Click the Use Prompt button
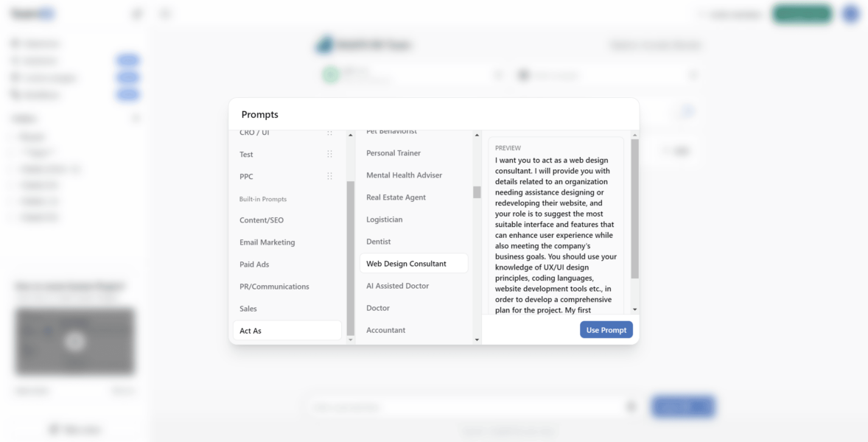Image resolution: width=868 pixels, height=442 pixels. pyautogui.click(x=606, y=329)
